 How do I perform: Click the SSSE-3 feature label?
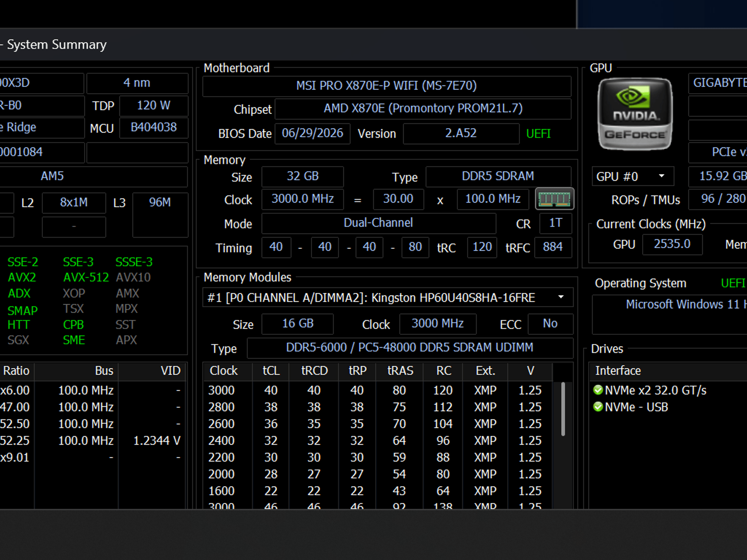coord(134,262)
